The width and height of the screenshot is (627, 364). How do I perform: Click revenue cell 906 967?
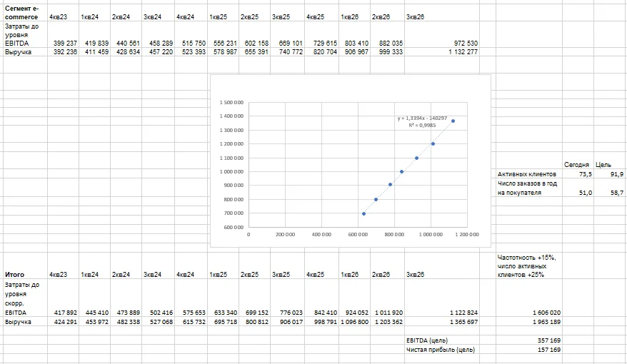coord(354,52)
